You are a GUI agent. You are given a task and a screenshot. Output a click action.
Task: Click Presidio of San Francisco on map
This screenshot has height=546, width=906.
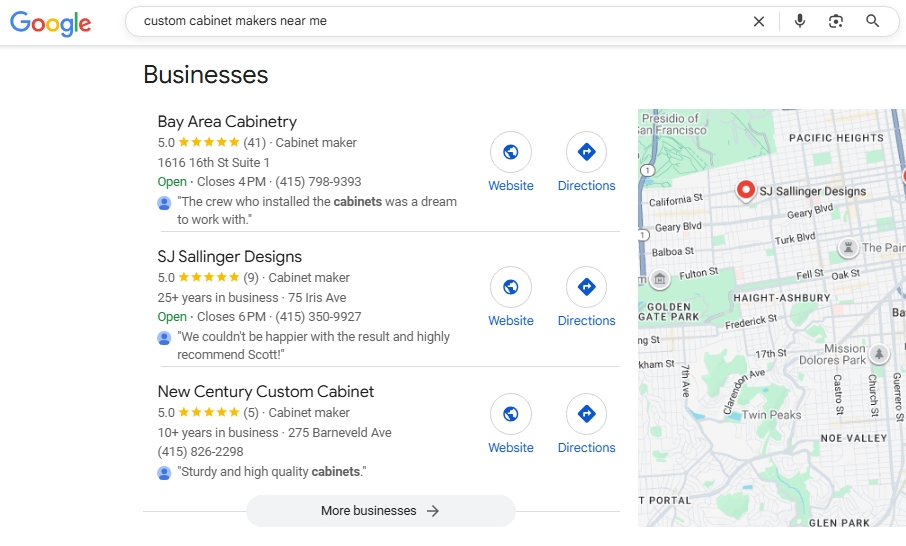point(673,124)
